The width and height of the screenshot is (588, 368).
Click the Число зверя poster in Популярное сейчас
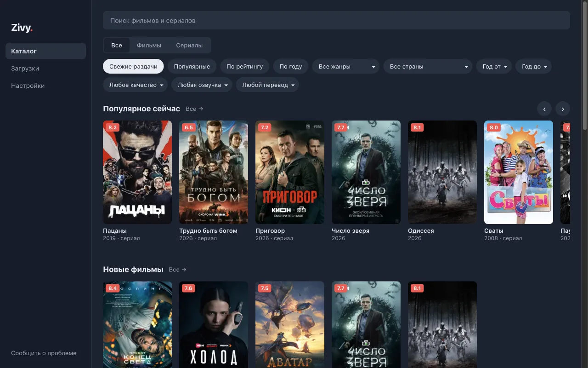tap(366, 172)
